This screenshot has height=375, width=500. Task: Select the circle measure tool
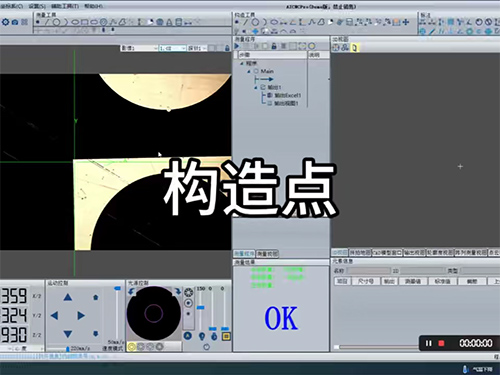[x=56, y=22]
